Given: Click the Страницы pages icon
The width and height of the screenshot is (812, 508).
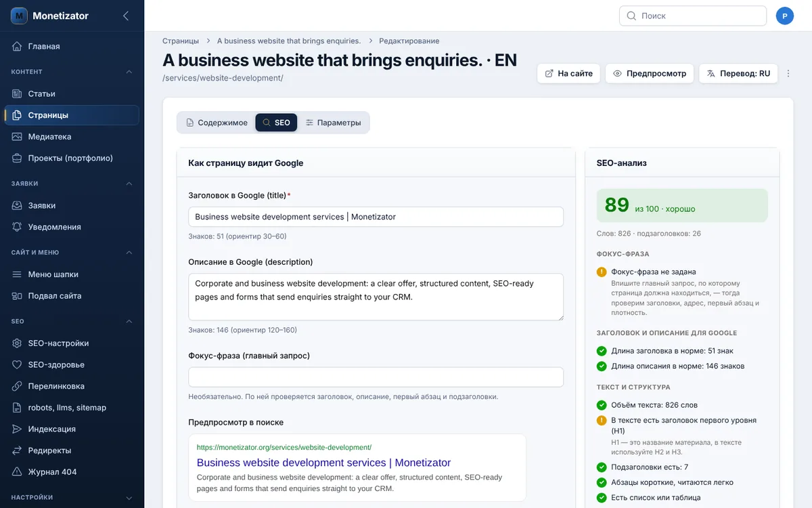Looking at the screenshot, I should tap(17, 115).
